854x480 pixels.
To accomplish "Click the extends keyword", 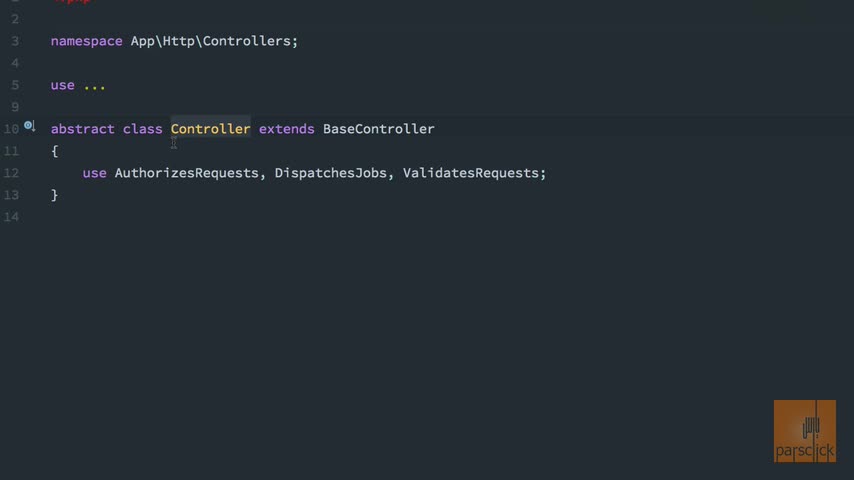I will pyautogui.click(x=286, y=129).
